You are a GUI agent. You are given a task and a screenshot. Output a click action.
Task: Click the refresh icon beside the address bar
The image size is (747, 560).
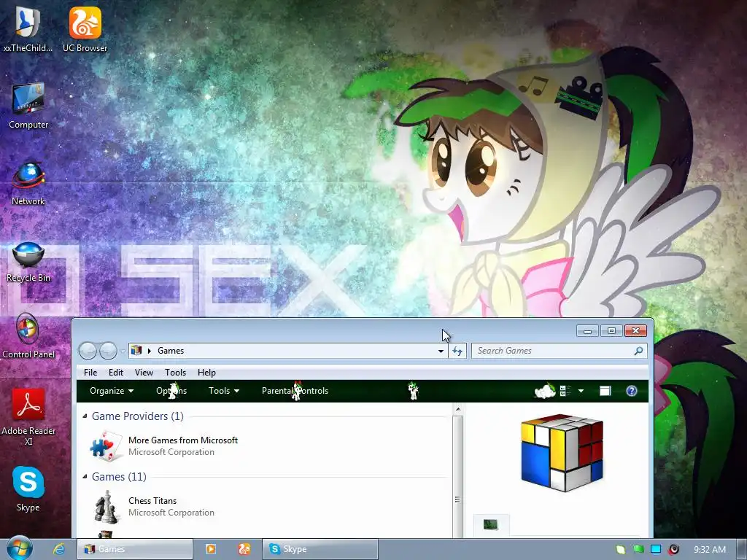pyautogui.click(x=457, y=351)
